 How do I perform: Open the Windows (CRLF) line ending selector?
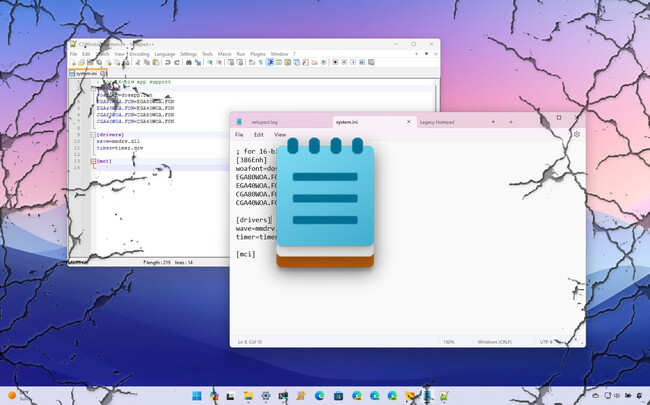click(494, 341)
